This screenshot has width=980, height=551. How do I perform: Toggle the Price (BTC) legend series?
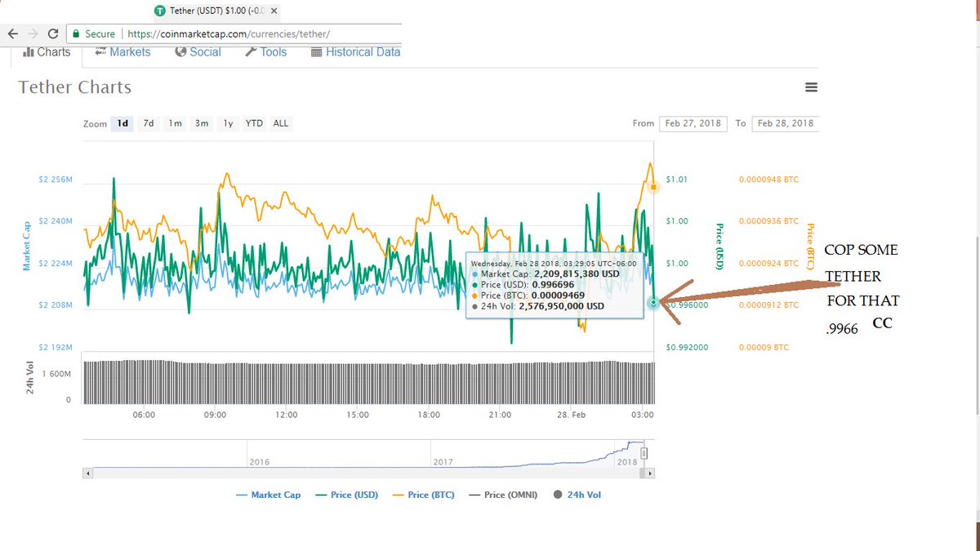pyautogui.click(x=424, y=495)
